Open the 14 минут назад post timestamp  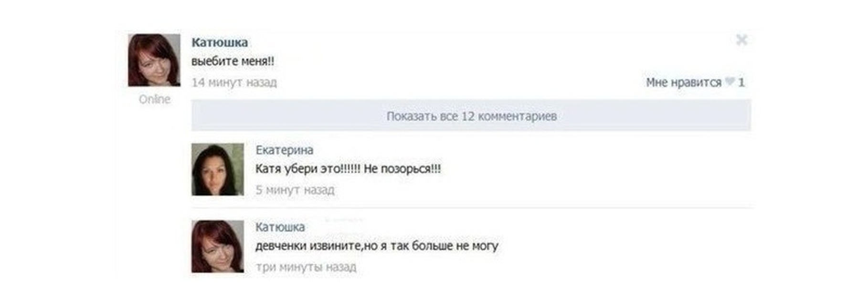(x=234, y=83)
